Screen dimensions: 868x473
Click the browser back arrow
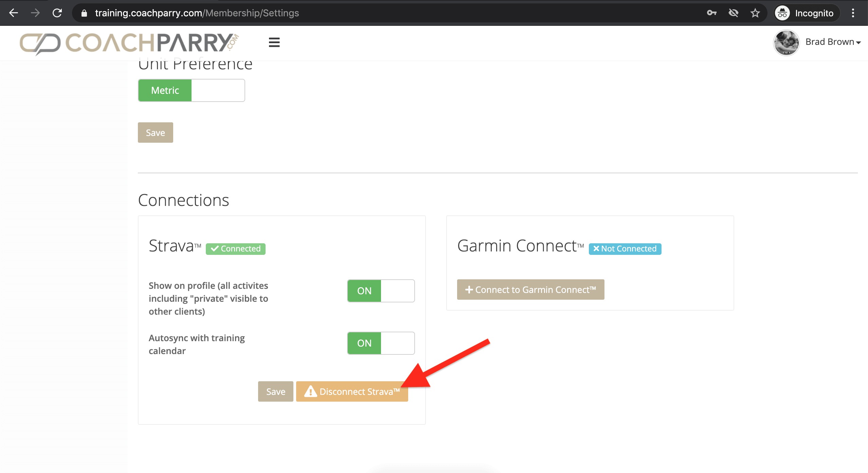coord(14,13)
